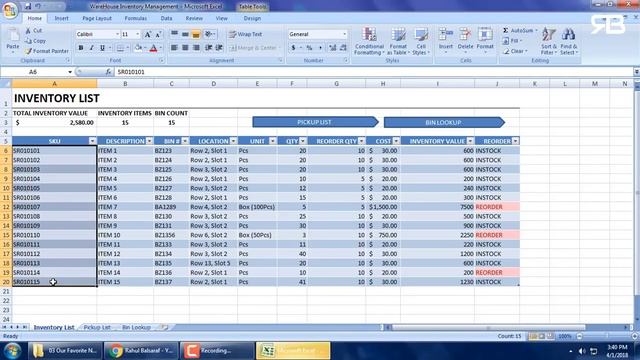
Task: Open the Insert ribbon tab
Action: [62, 18]
